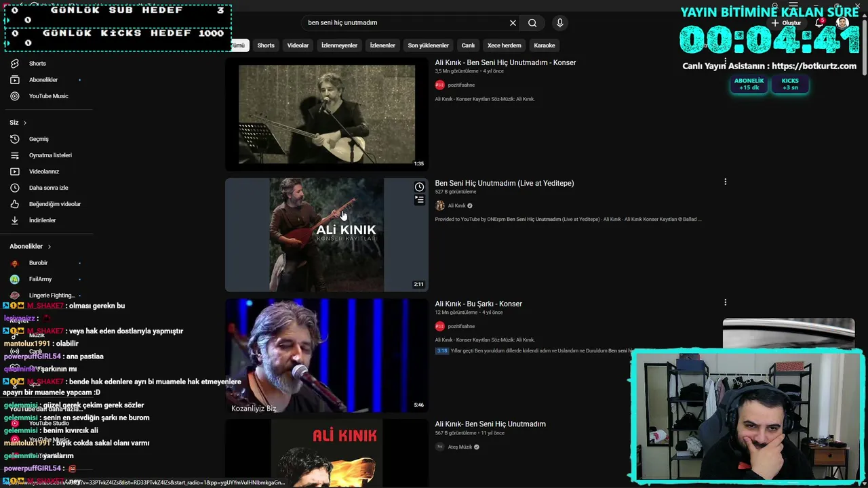Click the profile avatar in top bar
Viewport: 868px width, 488px height.
coord(842,23)
